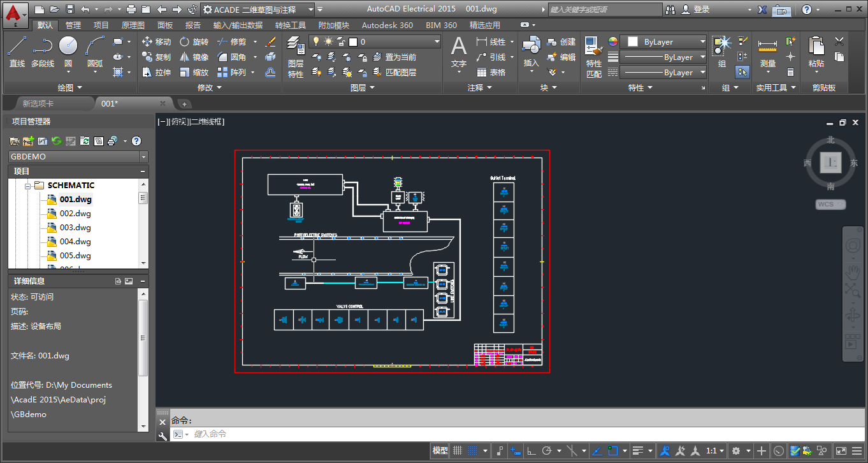This screenshot has width=868, height=463.
Task: Open the 新选项卡 document tab
Action: [x=38, y=103]
